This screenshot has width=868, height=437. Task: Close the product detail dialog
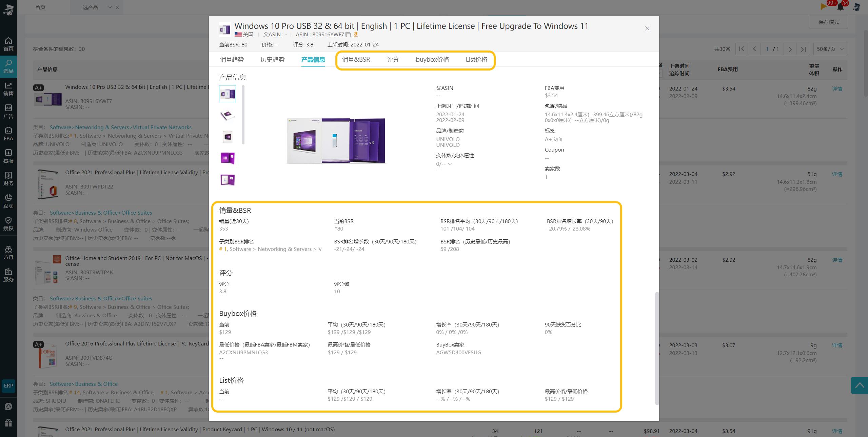tap(647, 28)
